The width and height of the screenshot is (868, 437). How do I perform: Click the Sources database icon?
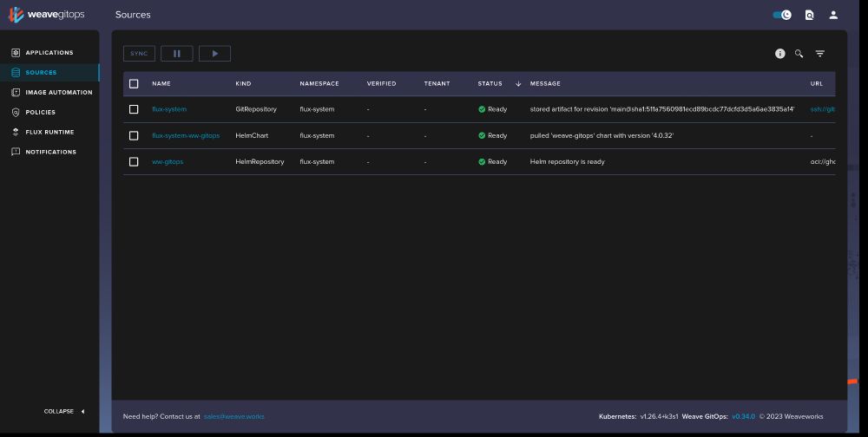tap(16, 73)
